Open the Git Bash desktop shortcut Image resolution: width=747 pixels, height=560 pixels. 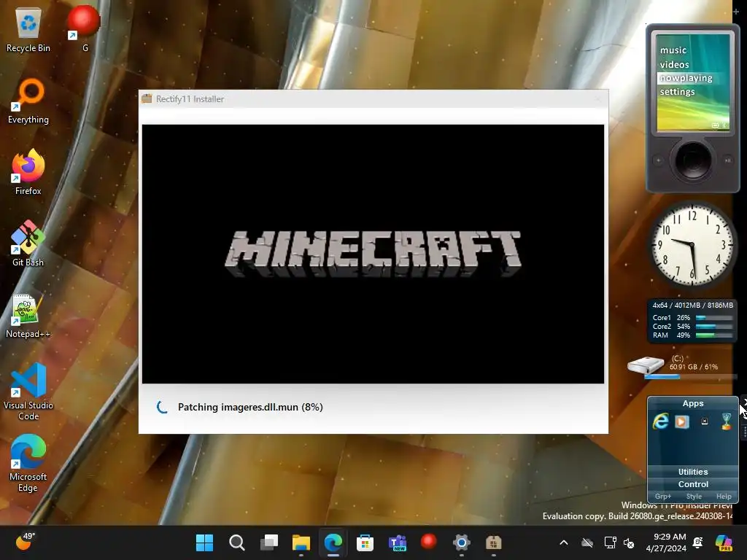pyautogui.click(x=28, y=244)
